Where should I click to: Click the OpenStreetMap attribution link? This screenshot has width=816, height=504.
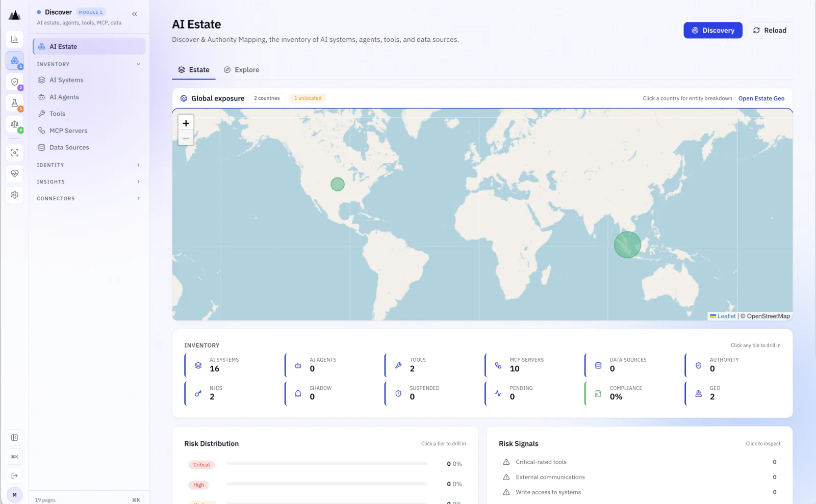tap(769, 316)
